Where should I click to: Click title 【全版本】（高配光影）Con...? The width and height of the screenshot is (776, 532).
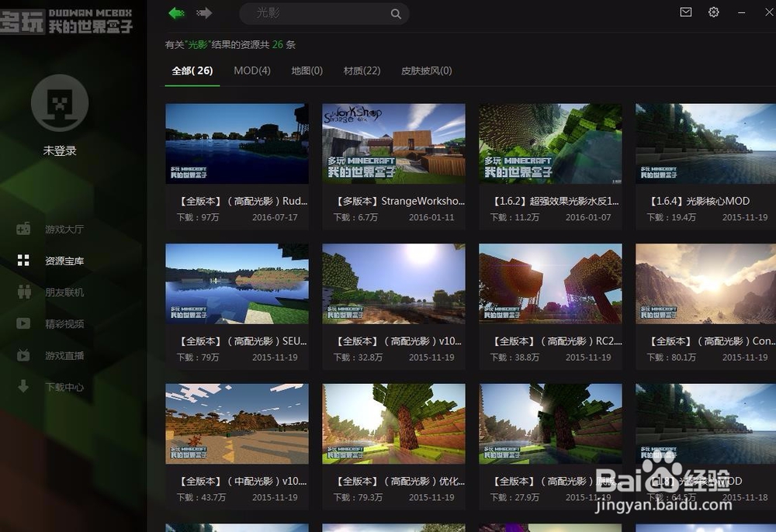[711, 341]
